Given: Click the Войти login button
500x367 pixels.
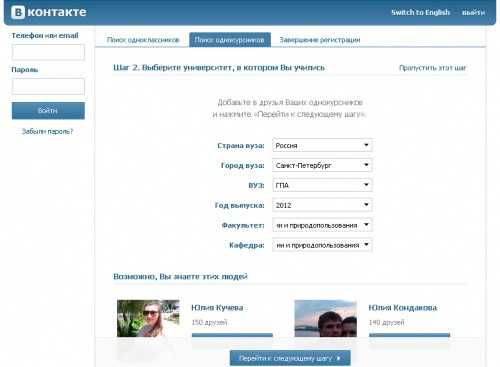Looking at the screenshot, I should [48, 111].
